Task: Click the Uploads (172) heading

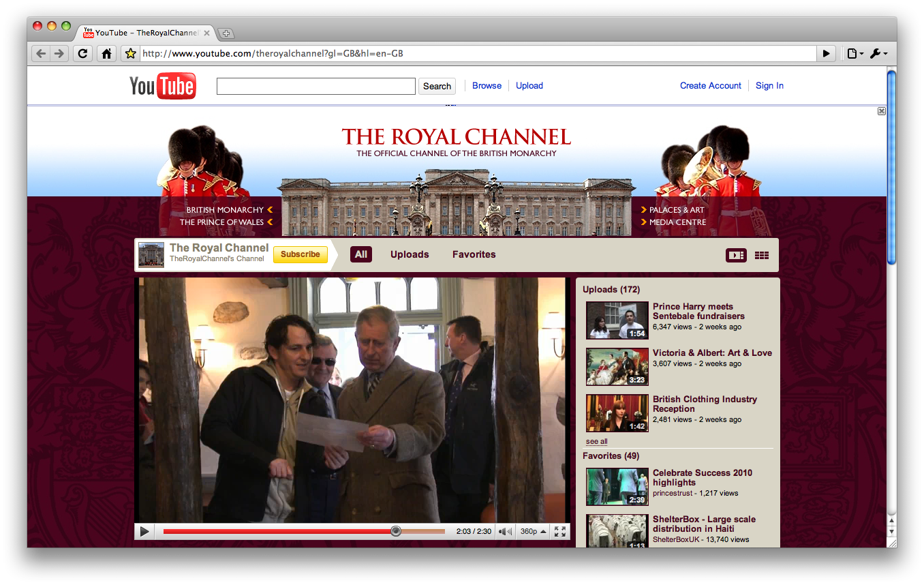Action: pyautogui.click(x=611, y=290)
